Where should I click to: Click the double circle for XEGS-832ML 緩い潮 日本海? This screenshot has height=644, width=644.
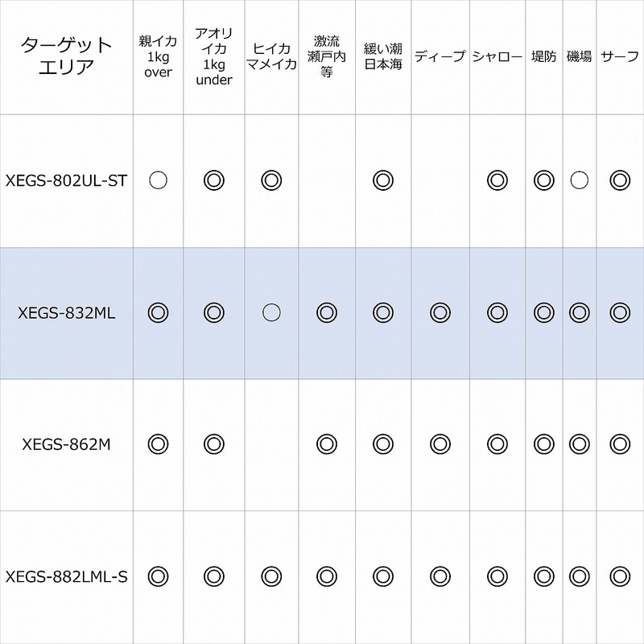[x=383, y=312]
